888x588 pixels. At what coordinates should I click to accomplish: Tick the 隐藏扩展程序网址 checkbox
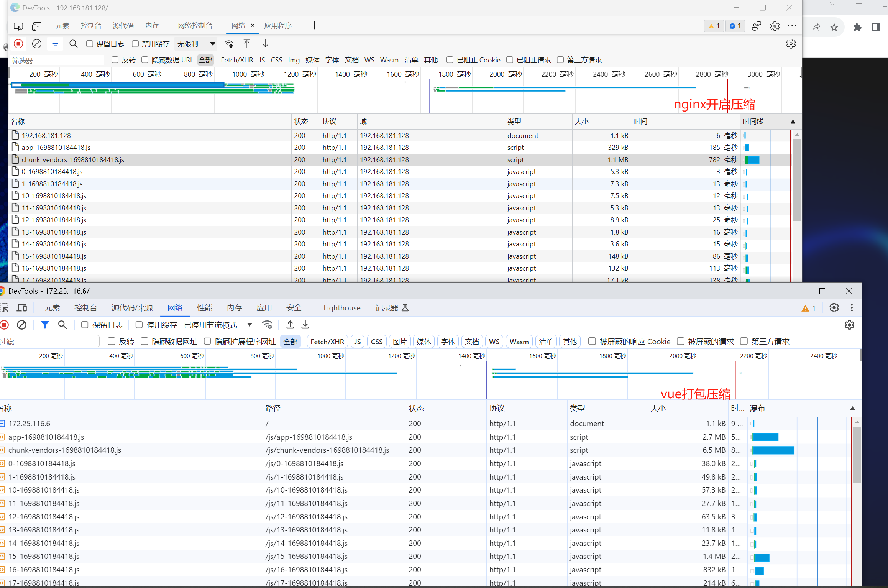[207, 341]
